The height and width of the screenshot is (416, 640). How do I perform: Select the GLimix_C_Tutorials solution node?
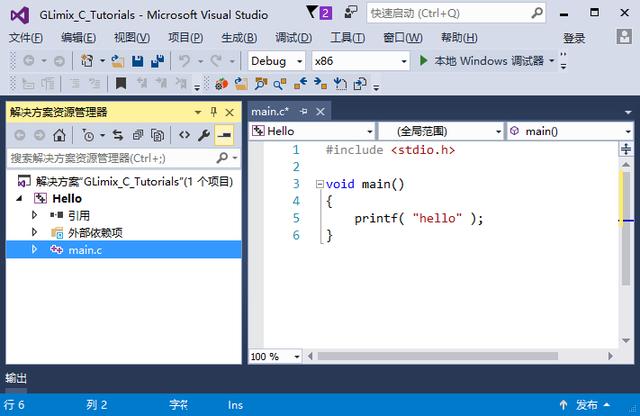[125, 181]
